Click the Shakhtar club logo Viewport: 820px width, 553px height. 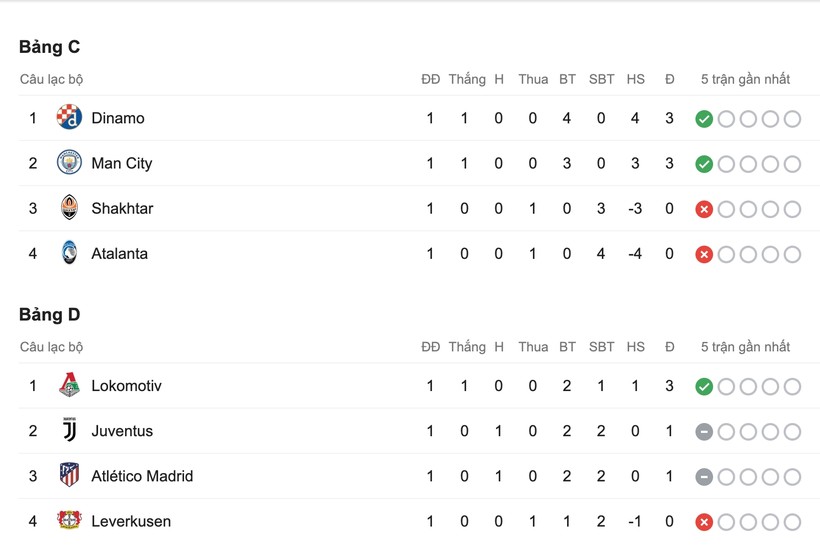[x=69, y=208]
